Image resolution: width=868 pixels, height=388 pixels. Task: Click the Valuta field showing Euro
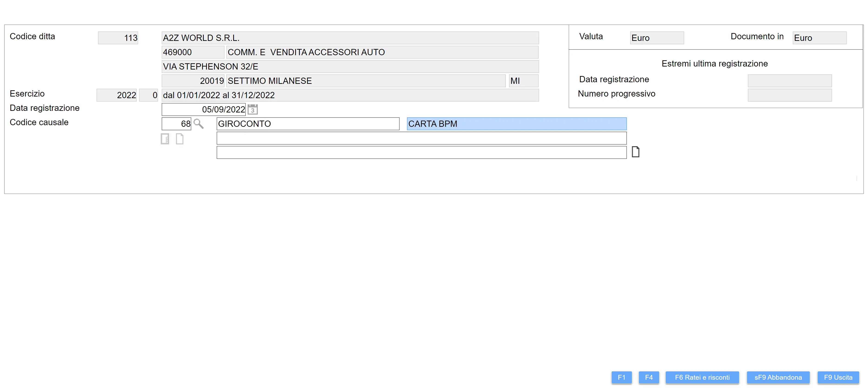656,38
